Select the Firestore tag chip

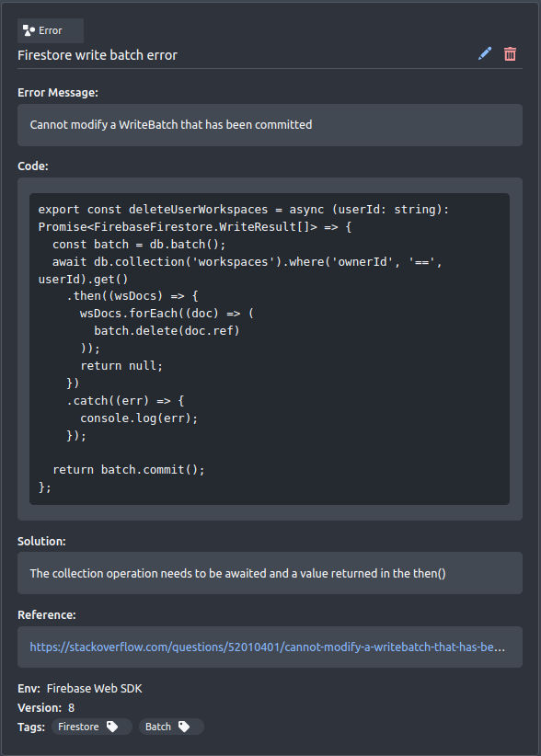pyautogui.click(x=92, y=727)
